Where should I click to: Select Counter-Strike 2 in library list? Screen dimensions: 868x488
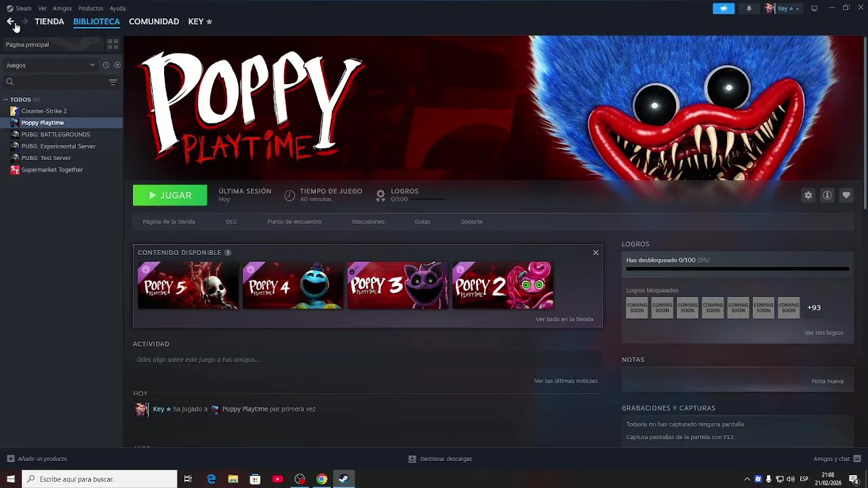61,110
